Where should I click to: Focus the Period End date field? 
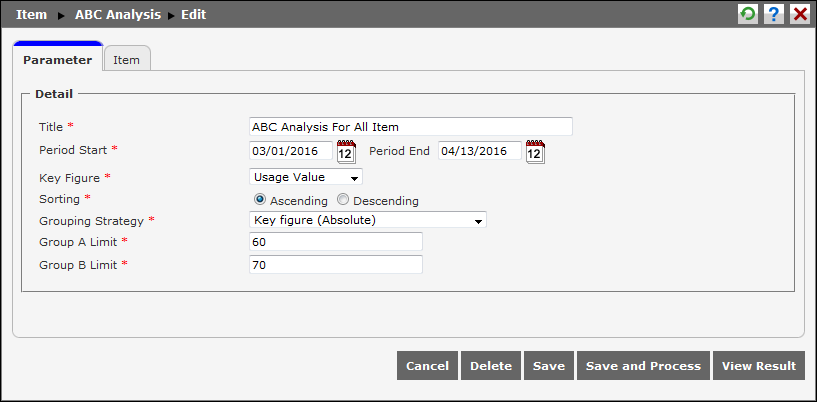click(479, 151)
